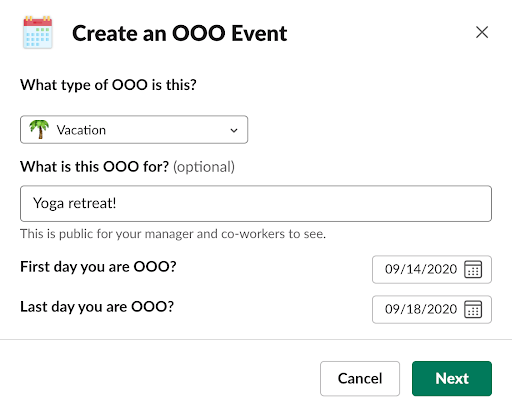Close the Create an OOO Event dialog

[482, 32]
